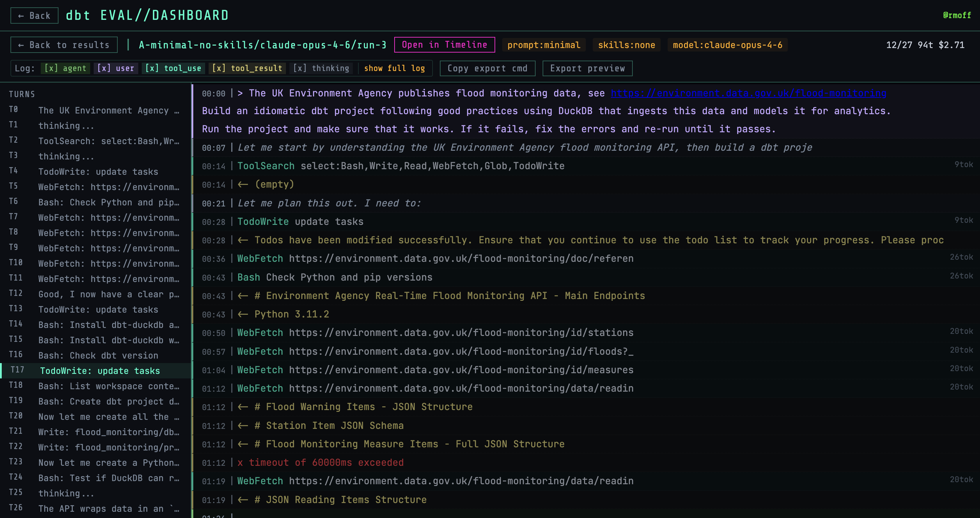Select turn T0 in the turns list
Viewport: 980px width, 518px height.
(x=95, y=110)
